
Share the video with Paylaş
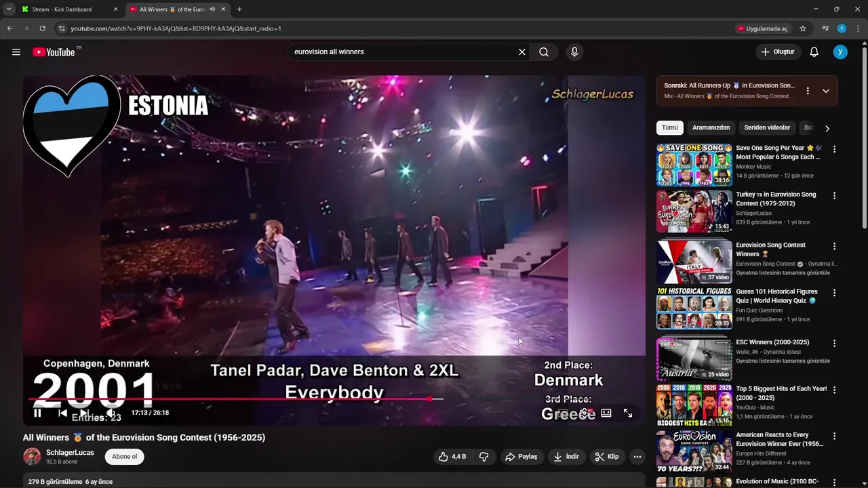click(521, 457)
